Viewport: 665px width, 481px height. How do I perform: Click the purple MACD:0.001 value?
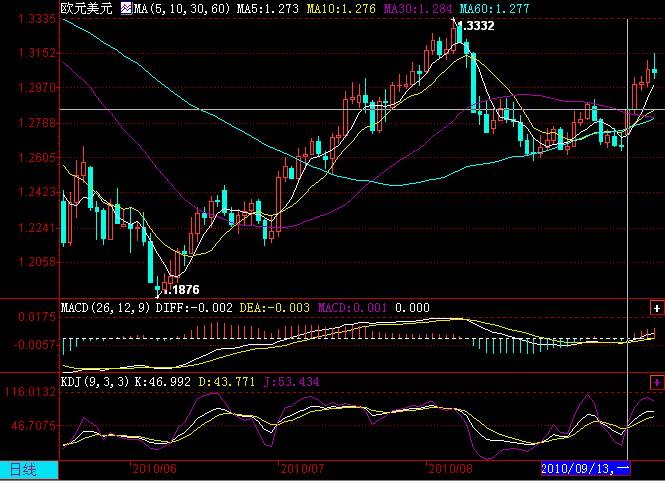(352, 308)
